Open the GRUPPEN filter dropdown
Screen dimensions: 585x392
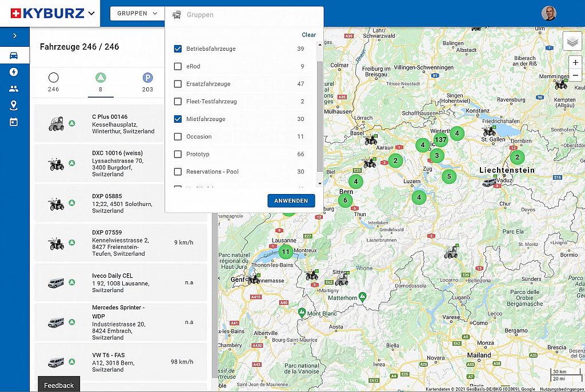tap(137, 14)
